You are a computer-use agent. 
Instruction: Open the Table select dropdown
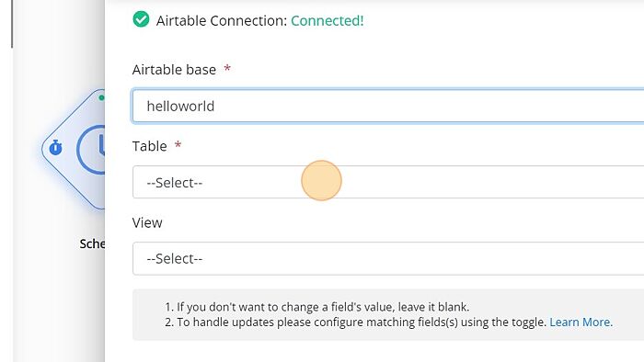tap(388, 182)
